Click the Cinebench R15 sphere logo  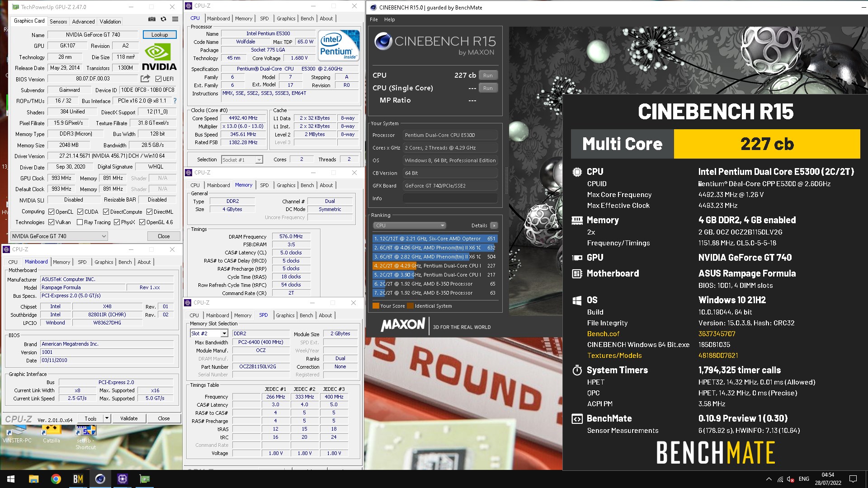[383, 41]
